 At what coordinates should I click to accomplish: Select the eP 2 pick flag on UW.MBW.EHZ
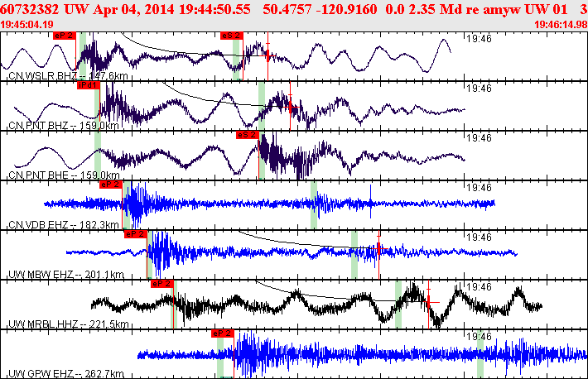pos(136,234)
